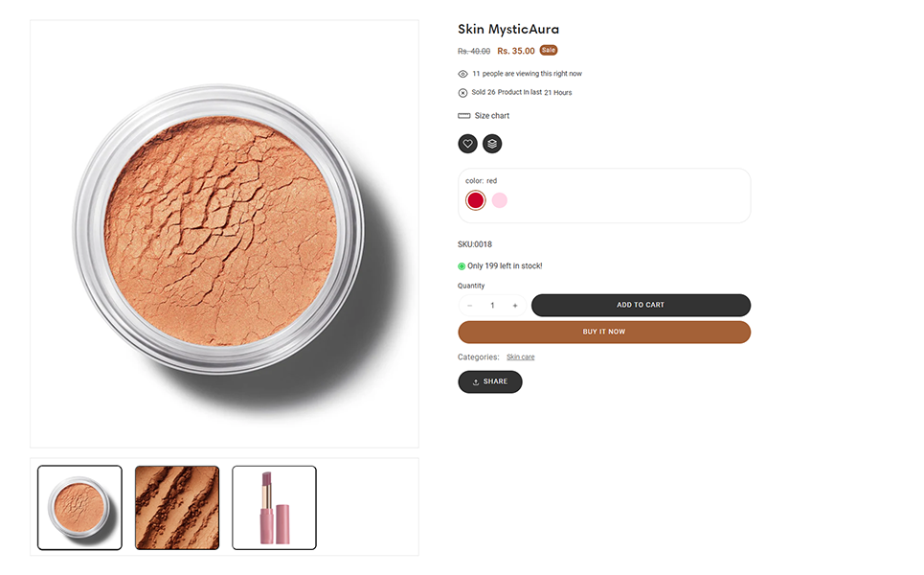Choose the pink color swatch
The width and height of the screenshot is (924, 575).
[x=500, y=200]
